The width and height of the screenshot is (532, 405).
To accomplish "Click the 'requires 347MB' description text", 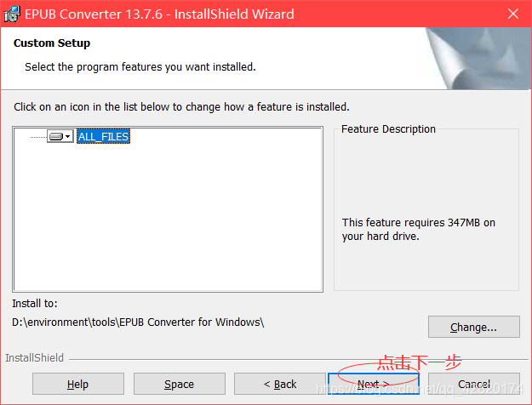I will 418,229.
